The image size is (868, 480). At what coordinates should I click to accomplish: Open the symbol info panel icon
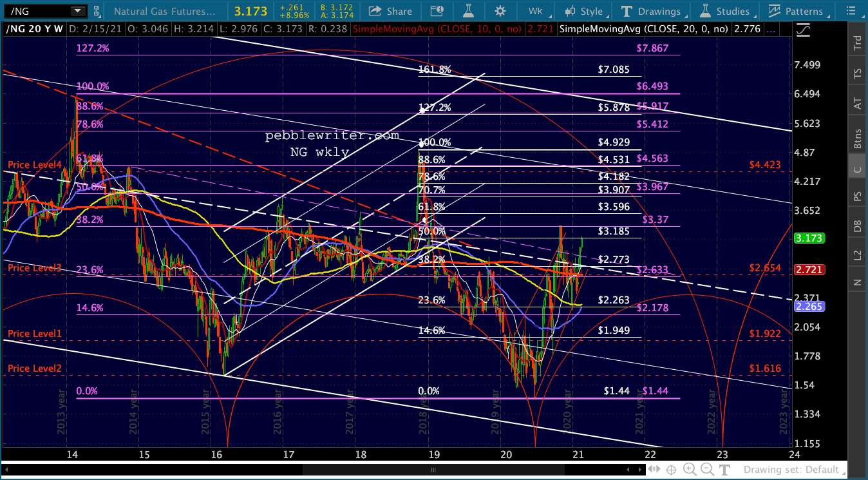pyautogui.click(x=437, y=11)
